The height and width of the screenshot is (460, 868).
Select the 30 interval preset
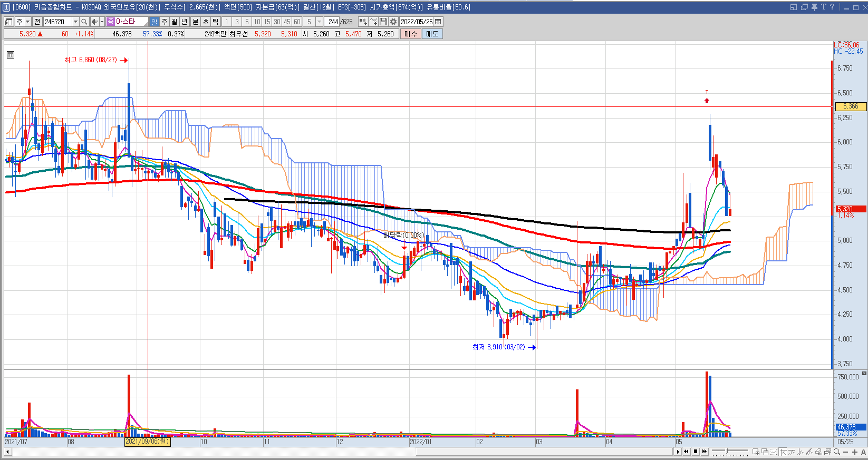[x=277, y=22]
